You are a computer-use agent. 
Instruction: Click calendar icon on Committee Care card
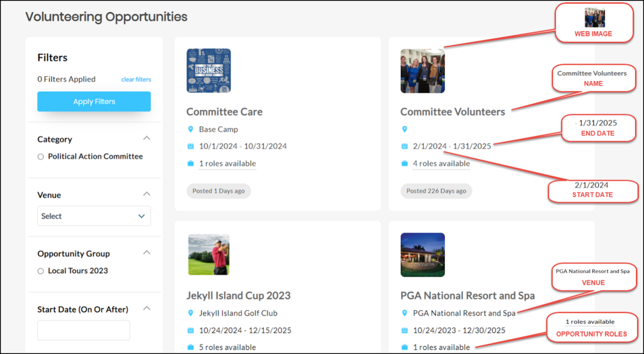click(x=191, y=146)
